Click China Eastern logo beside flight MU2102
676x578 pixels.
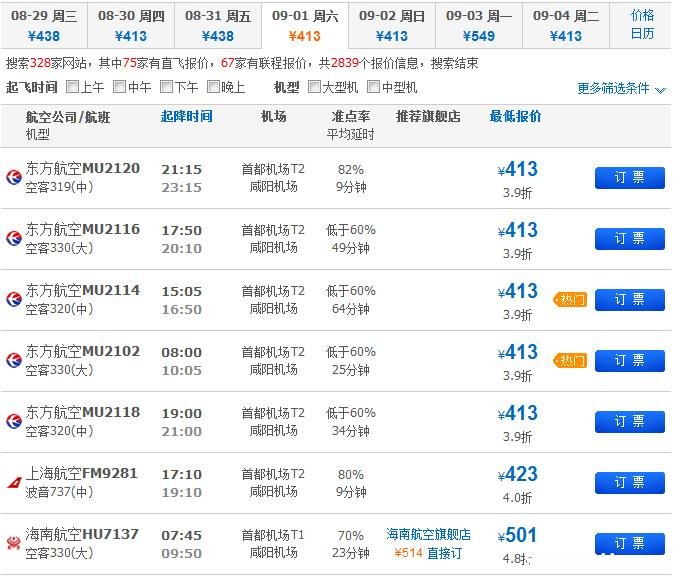click(x=14, y=360)
